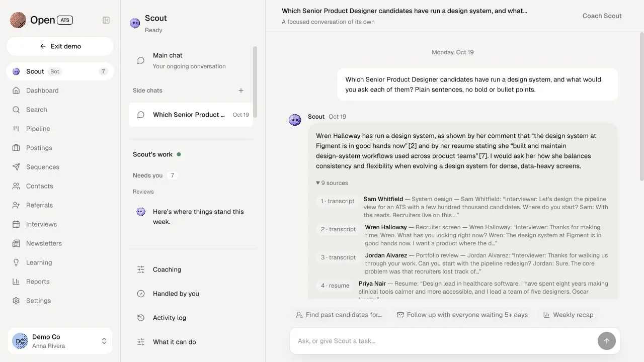Open the Search page
Image resolution: width=644 pixels, height=362 pixels.
coord(60,110)
